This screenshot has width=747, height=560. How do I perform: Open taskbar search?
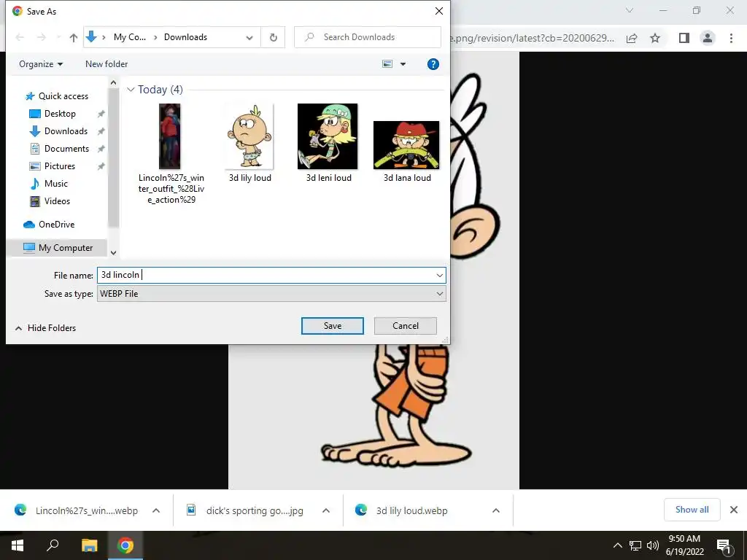click(53, 545)
